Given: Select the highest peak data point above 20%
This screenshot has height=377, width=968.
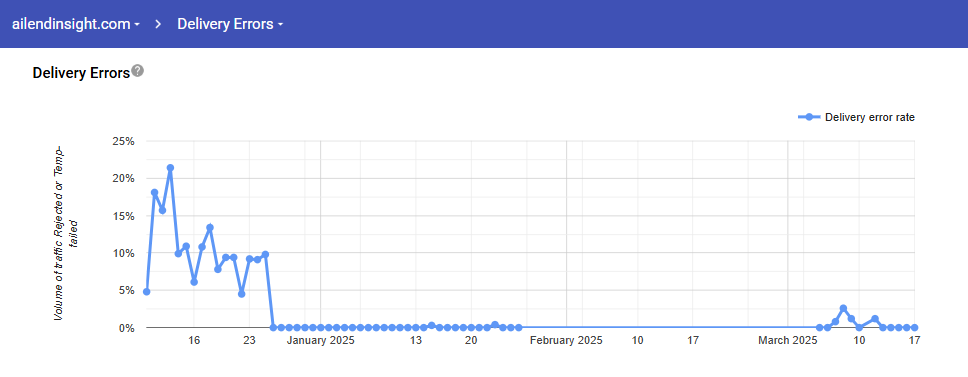Looking at the screenshot, I should coord(170,168).
